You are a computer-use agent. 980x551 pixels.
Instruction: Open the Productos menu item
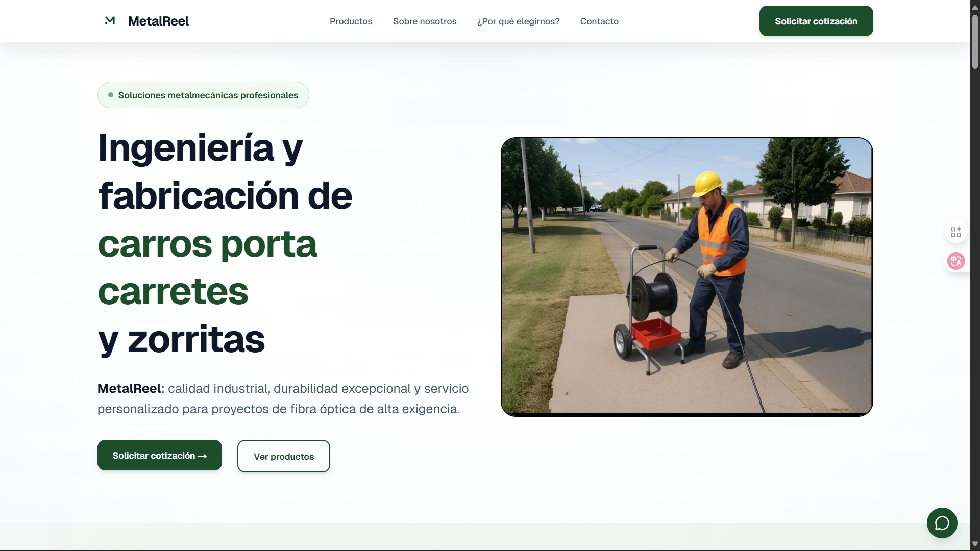point(351,21)
